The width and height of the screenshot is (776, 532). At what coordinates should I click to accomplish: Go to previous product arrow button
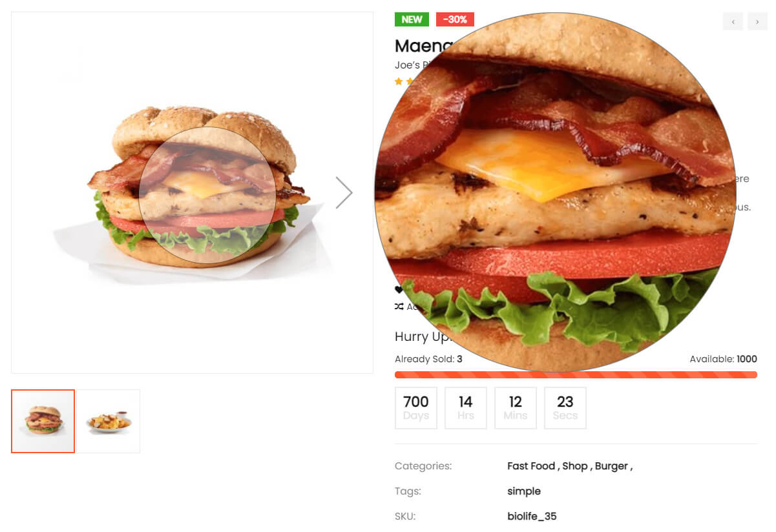(733, 21)
